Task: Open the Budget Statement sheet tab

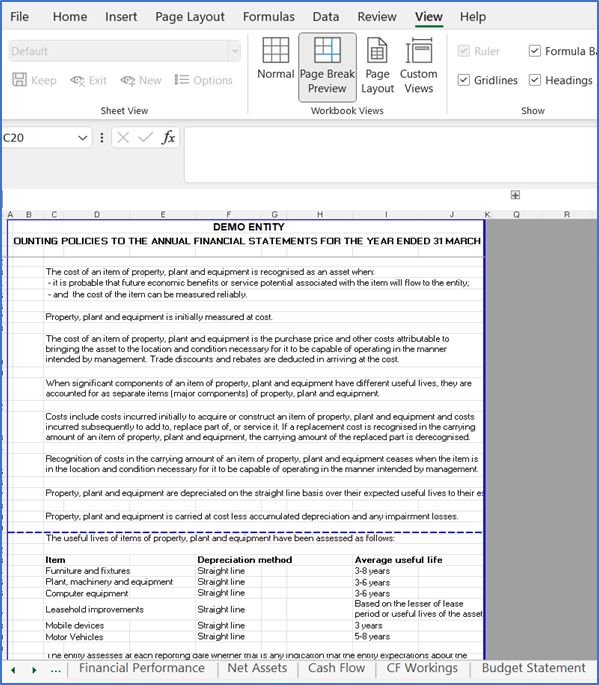Action: (533, 668)
